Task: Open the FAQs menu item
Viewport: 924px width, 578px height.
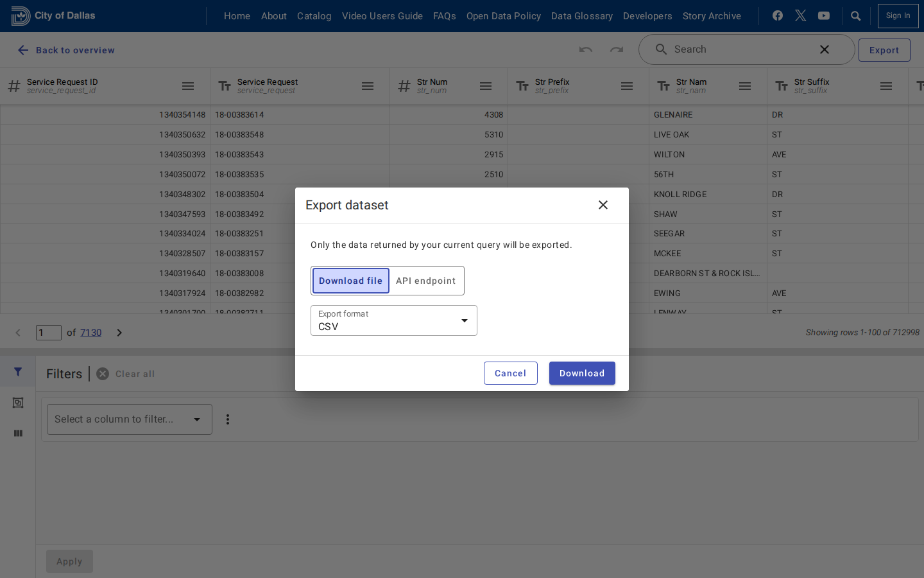Action: [445, 16]
